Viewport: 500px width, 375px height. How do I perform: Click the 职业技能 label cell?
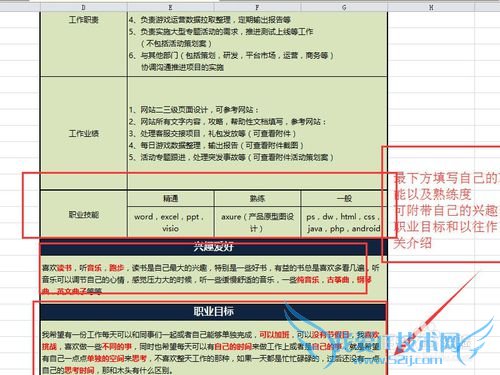pos(84,214)
